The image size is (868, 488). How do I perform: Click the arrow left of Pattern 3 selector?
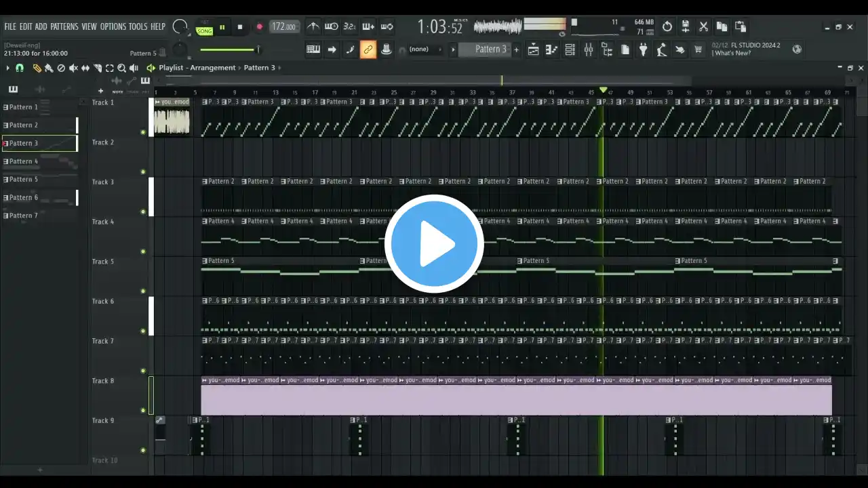tap(453, 49)
